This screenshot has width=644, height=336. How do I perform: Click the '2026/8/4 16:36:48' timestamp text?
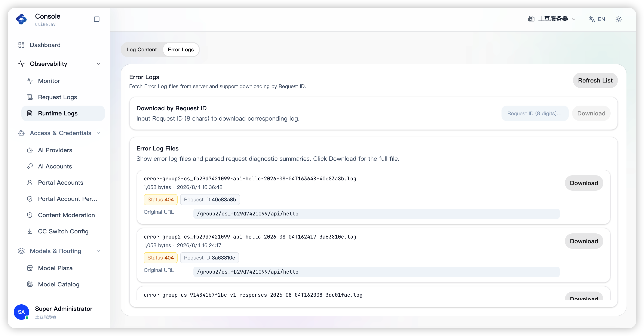pyautogui.click(x=199, y=187)
